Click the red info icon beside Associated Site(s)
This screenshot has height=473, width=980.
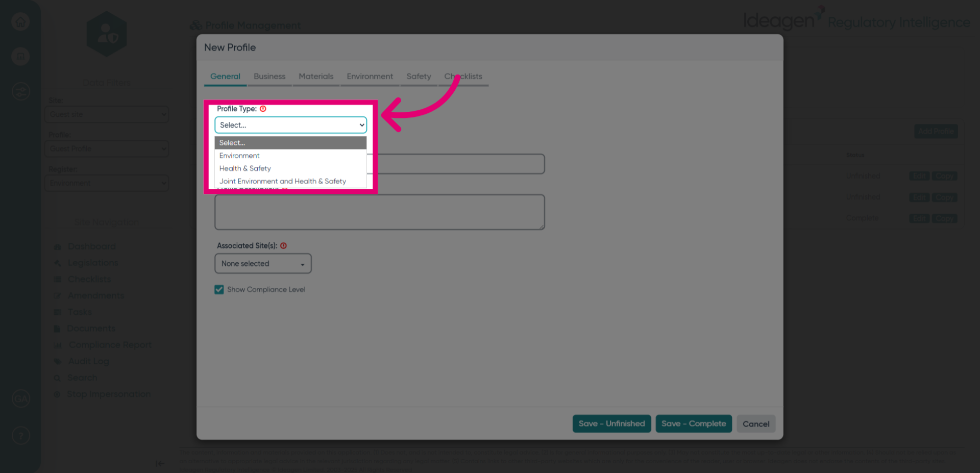(x=283, y=245)
